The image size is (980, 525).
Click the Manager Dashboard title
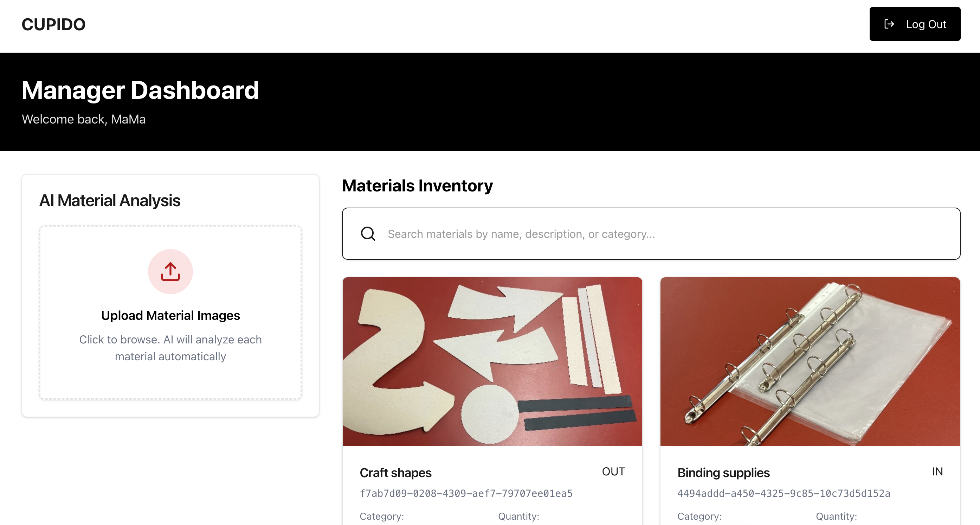(x=140, y=90)
